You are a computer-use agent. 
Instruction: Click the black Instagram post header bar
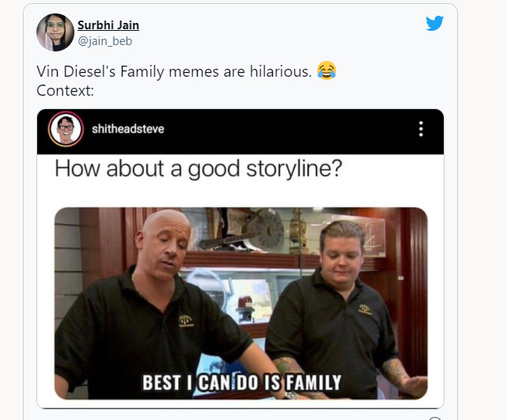240,131
